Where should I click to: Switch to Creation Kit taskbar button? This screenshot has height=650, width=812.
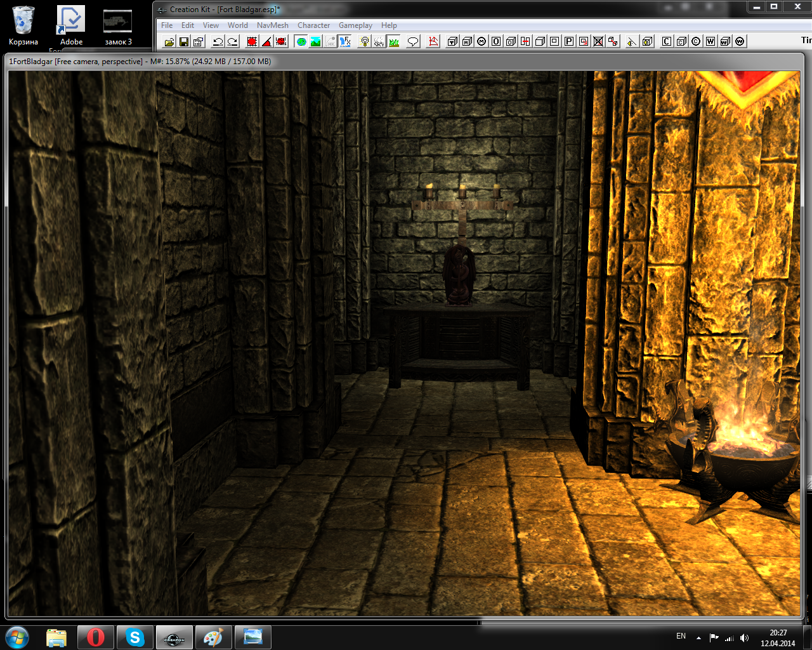[174, 637]
